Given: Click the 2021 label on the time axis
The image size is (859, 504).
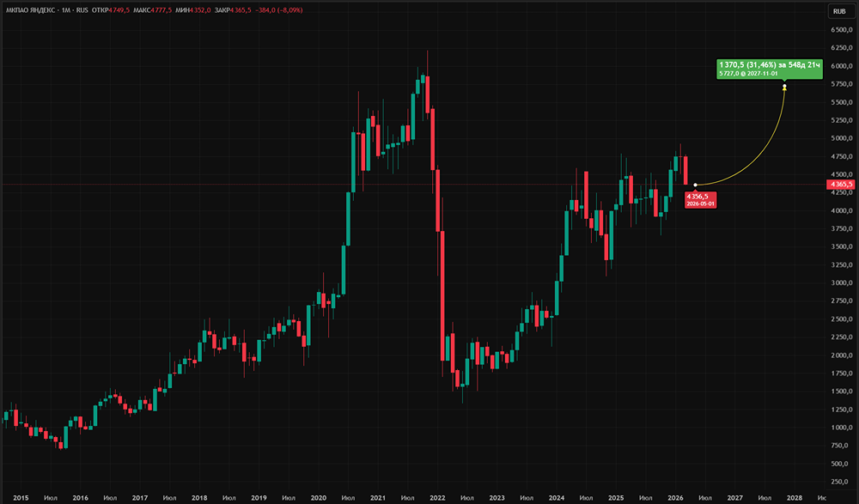Looking at the screenshot, I should (x=377, y=498).
